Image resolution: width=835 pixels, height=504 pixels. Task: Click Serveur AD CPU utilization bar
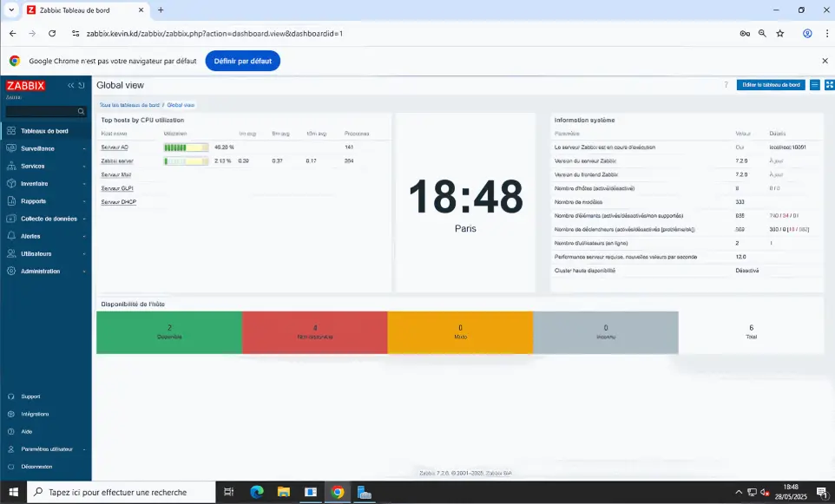[187, 147]
